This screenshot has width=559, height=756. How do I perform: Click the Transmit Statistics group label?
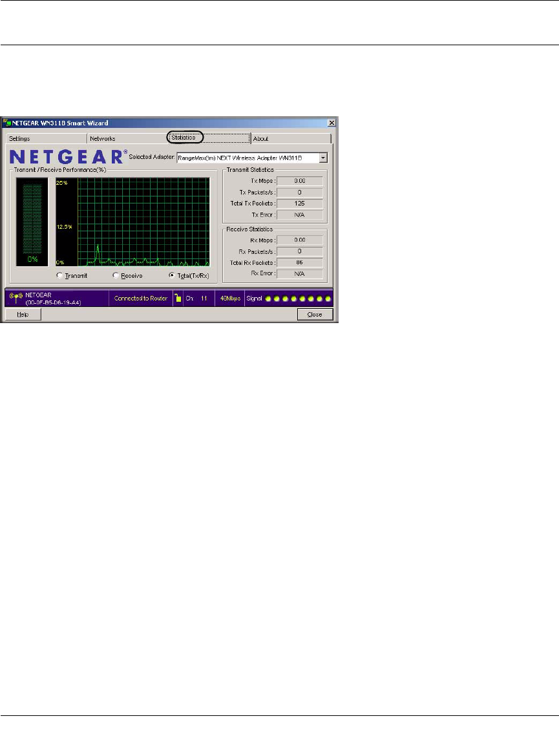coord(250,170)
